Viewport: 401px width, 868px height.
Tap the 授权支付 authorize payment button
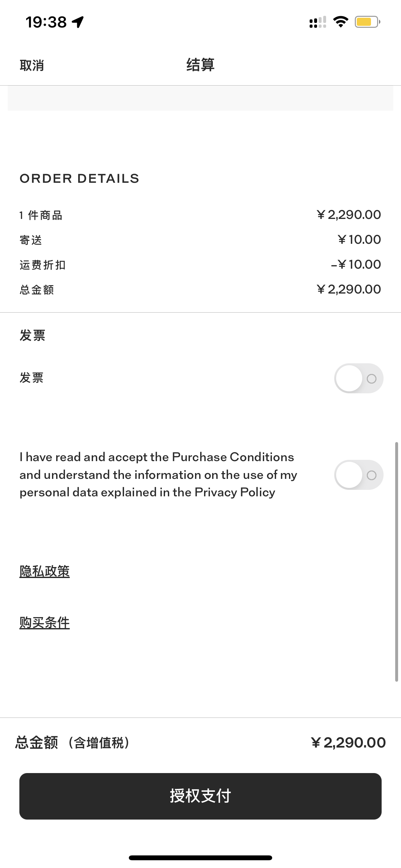click(x=200, y=796)
